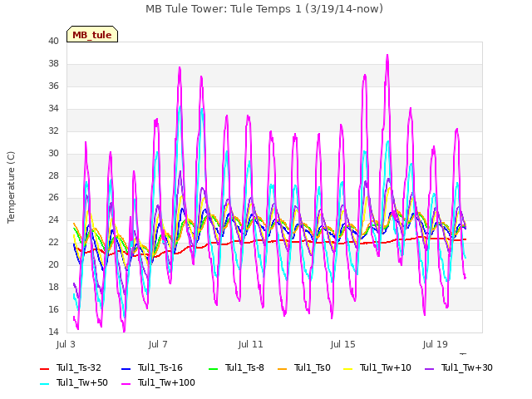532x399 pixels.
Task: Select the Tul1_Ts0 legend label
Action: coord(313,367)
